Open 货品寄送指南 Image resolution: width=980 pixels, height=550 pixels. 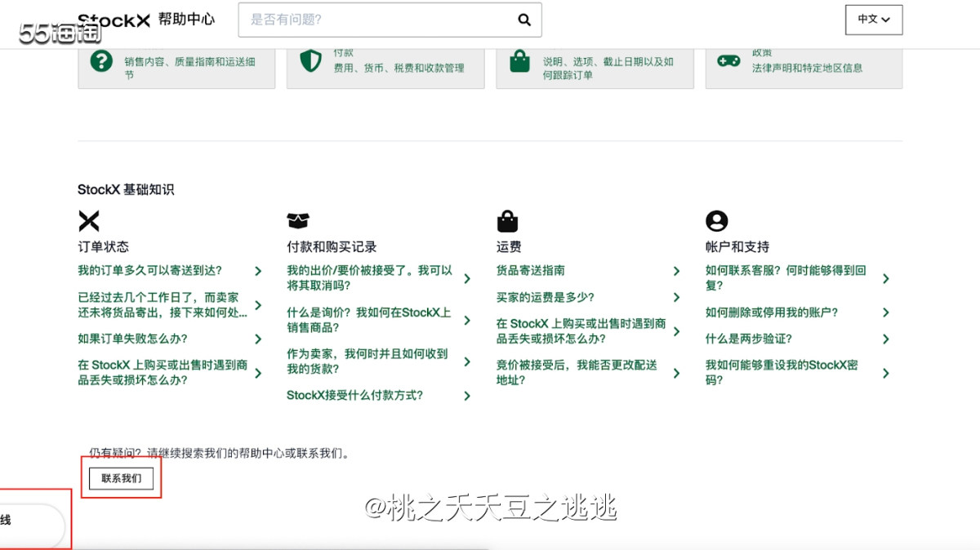point(530,270)
